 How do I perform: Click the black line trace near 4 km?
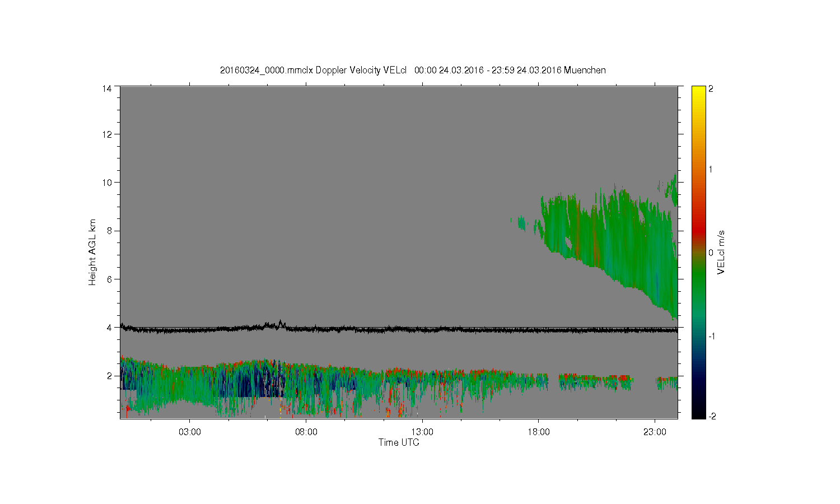tap(399, 329)
